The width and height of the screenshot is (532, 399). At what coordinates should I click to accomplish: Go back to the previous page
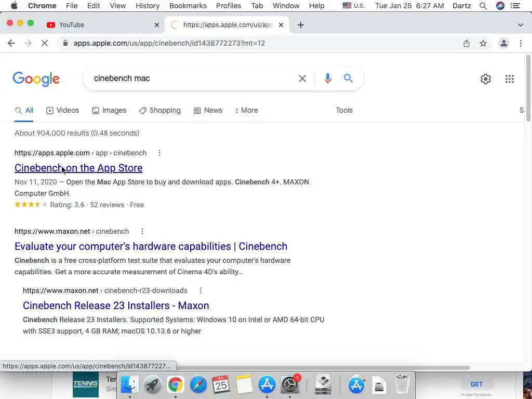tap(11, 43)
